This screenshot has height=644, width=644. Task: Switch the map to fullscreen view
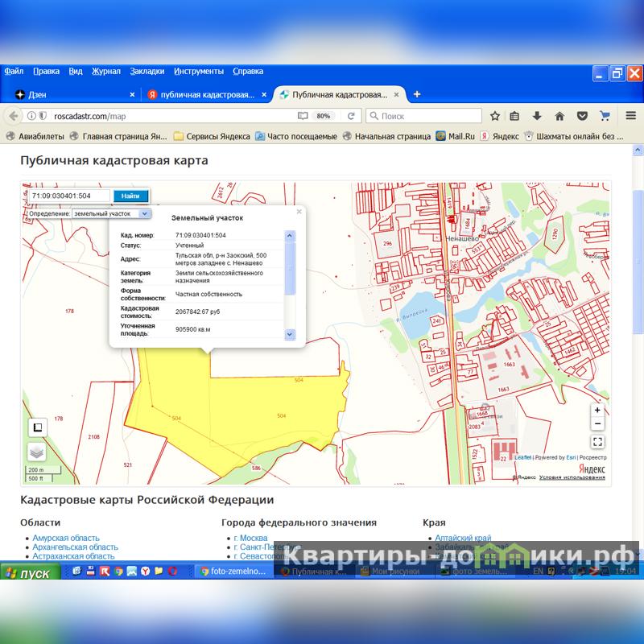tap(597, 442)
